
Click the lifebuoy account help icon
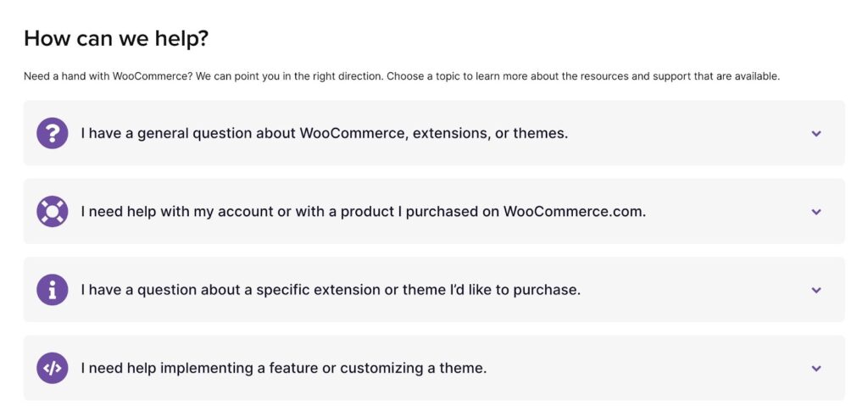click(53, 211)
